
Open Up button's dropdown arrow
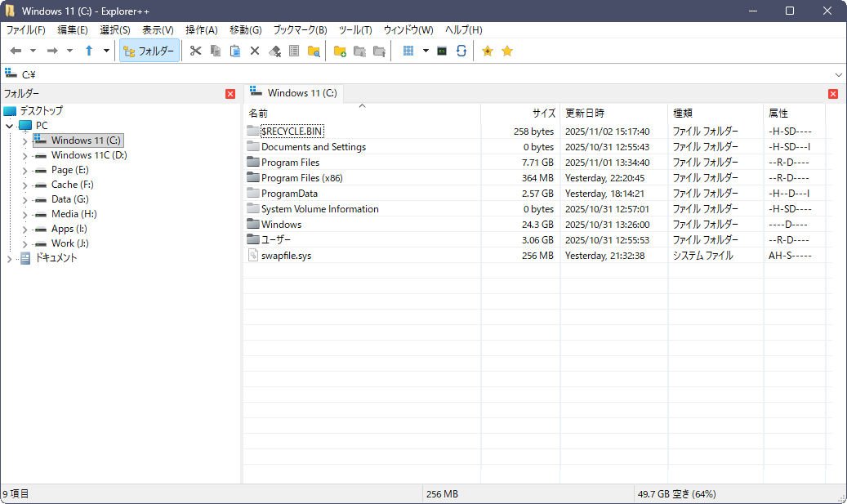[106, 51]
